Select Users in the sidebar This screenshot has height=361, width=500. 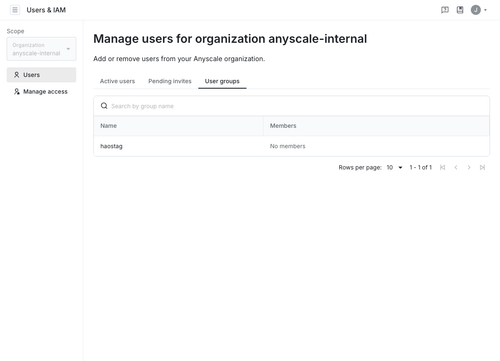(41, 75)
